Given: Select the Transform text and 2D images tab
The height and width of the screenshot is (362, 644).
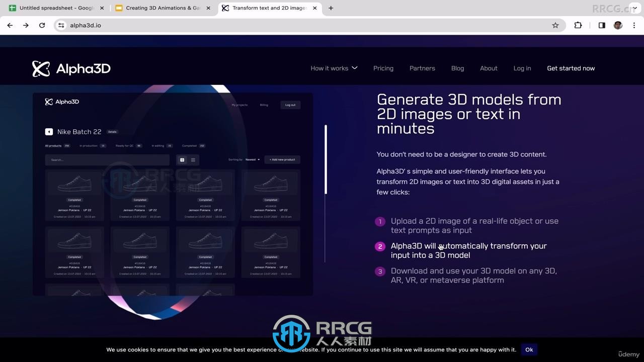Looking at the screenshot, I should point(270,8).
